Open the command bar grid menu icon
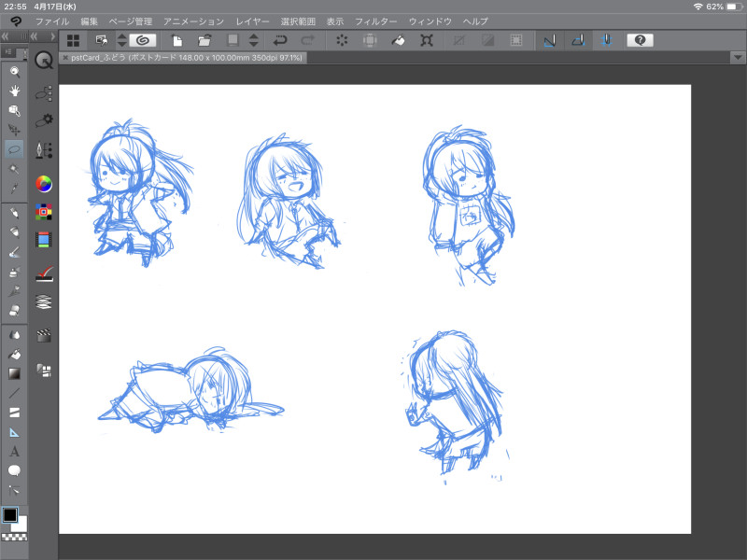This screenshot has height=560, width=747. point(74,40)
